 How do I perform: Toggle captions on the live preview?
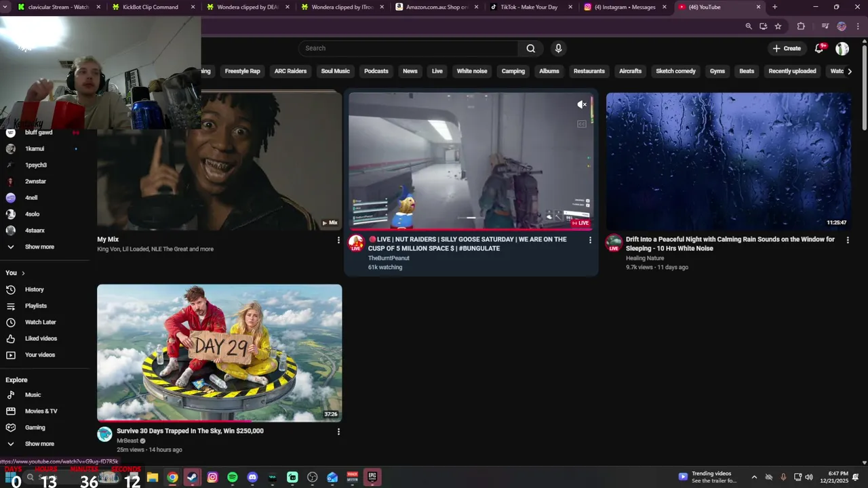tap(581, 124)
